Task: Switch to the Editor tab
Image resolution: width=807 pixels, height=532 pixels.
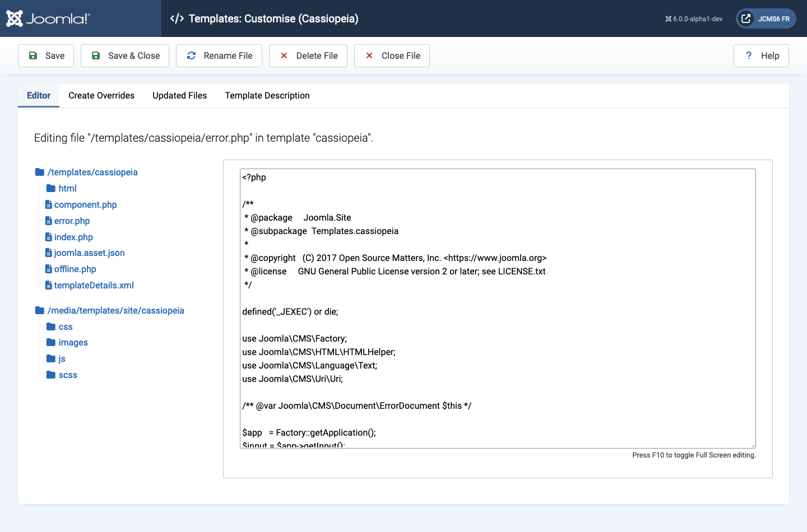Action: coord(39,95)
